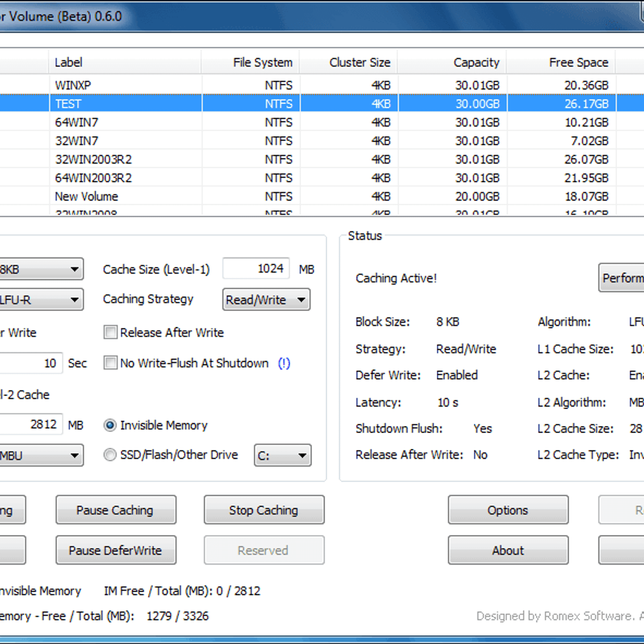The image size is (644, 644).
Task: Select the Invisible Memory radio option
Action: pos(110,425)
